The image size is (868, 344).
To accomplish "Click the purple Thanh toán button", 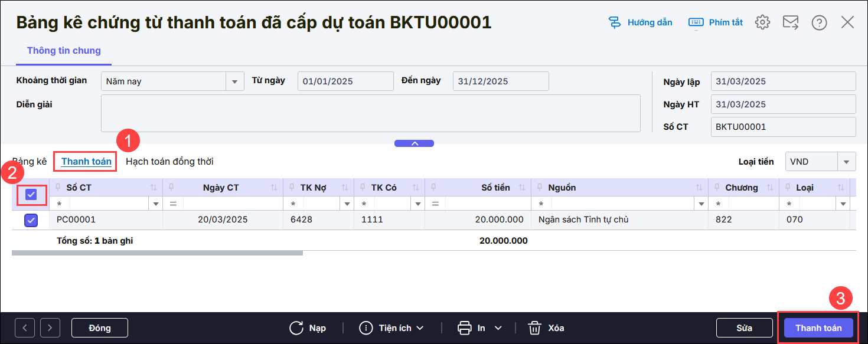I will coord(818,327).
